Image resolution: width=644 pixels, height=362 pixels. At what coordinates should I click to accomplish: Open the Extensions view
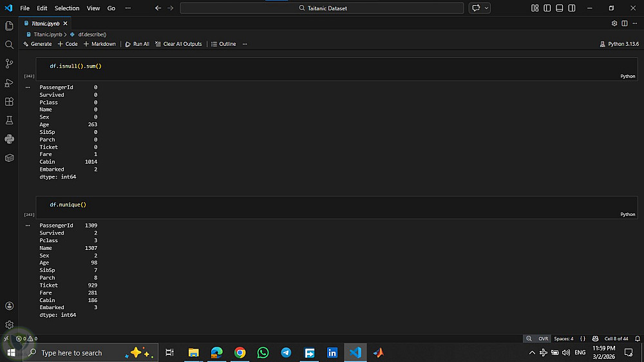(x=9, y=102)
